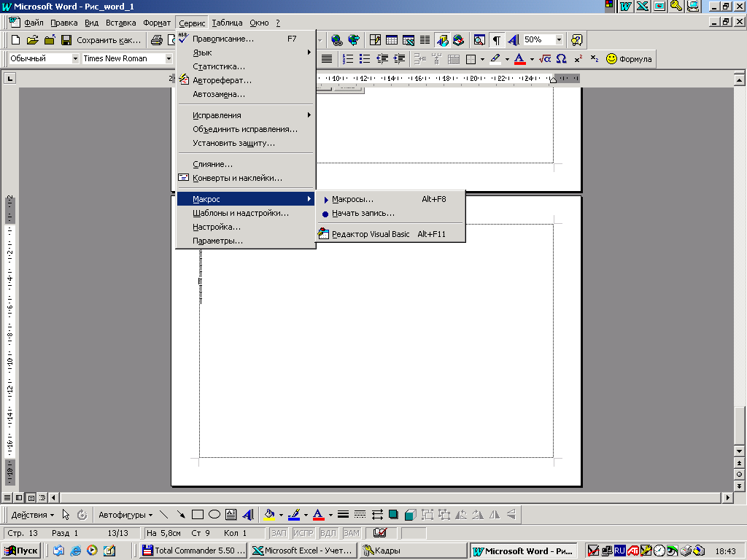The height and width of the screenshot is (560, 747).
Task: Click the Justify alignment icon
Action: 327,58
